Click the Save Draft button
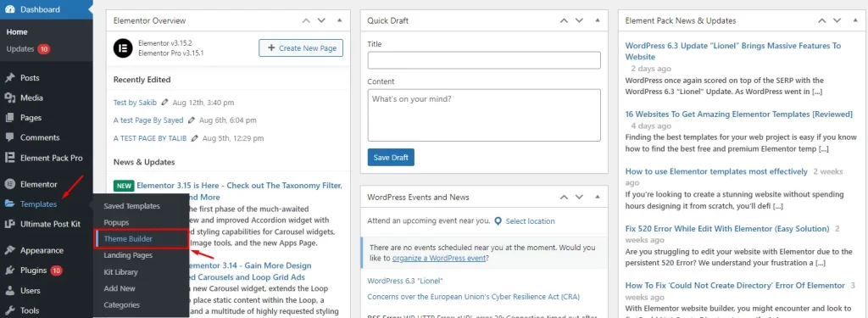The width and height of the screenshot is (868, 318). point(391,158)
